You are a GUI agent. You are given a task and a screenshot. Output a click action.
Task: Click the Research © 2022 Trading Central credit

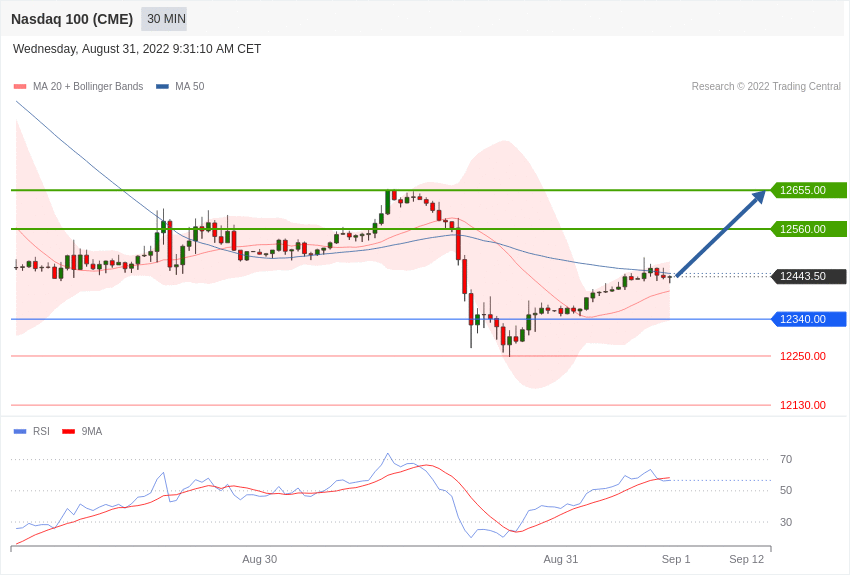[x=766, y=86]
